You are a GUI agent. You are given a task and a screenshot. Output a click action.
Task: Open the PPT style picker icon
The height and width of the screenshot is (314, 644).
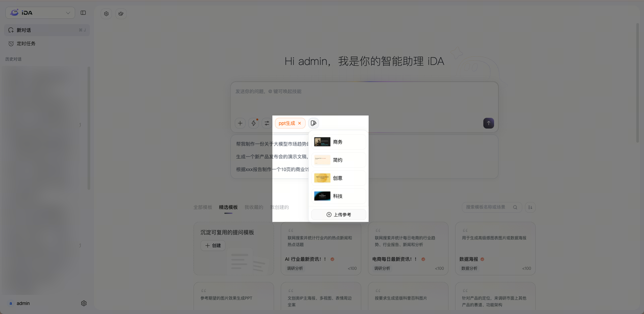pyautogui.click(x=313, y=123)
